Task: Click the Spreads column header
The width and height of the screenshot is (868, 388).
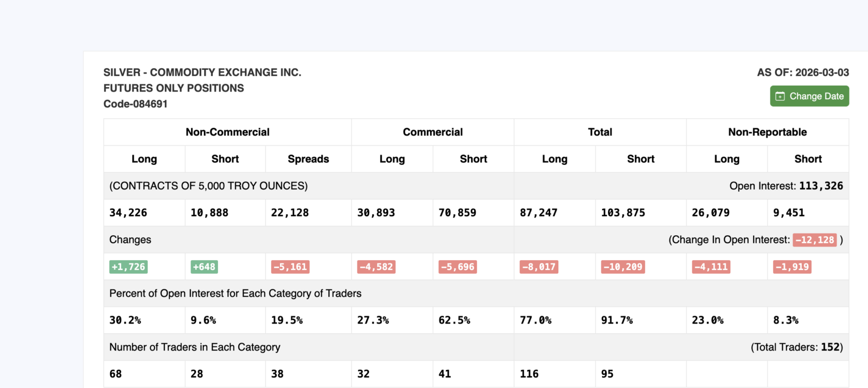Action: [x=308, y=159]
